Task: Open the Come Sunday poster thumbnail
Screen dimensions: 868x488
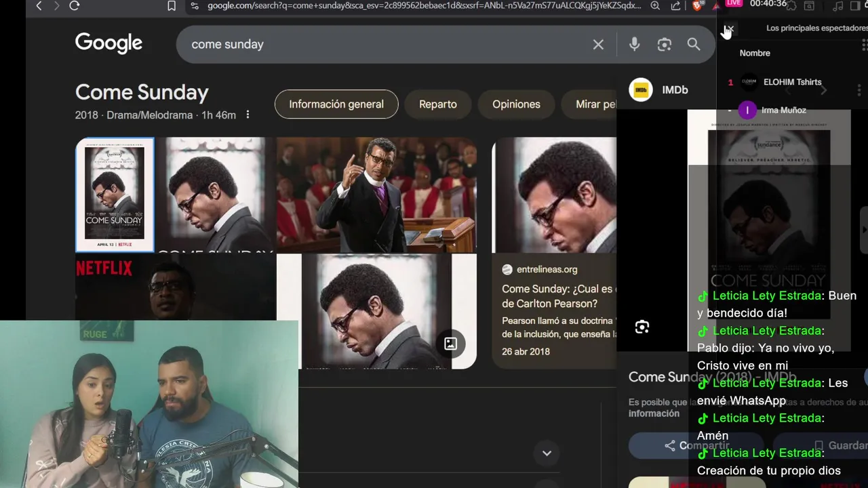Action: 115,195
